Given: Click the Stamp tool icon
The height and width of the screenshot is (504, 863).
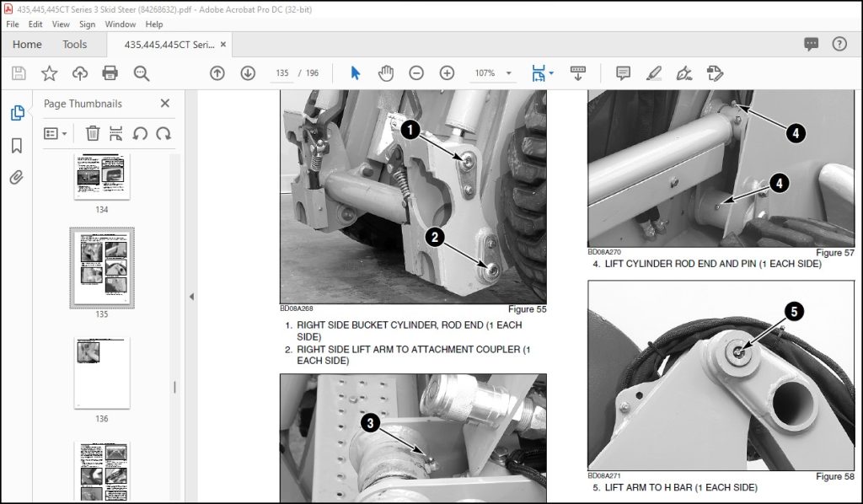Looking at the screenshot, I should pos(715,73).
